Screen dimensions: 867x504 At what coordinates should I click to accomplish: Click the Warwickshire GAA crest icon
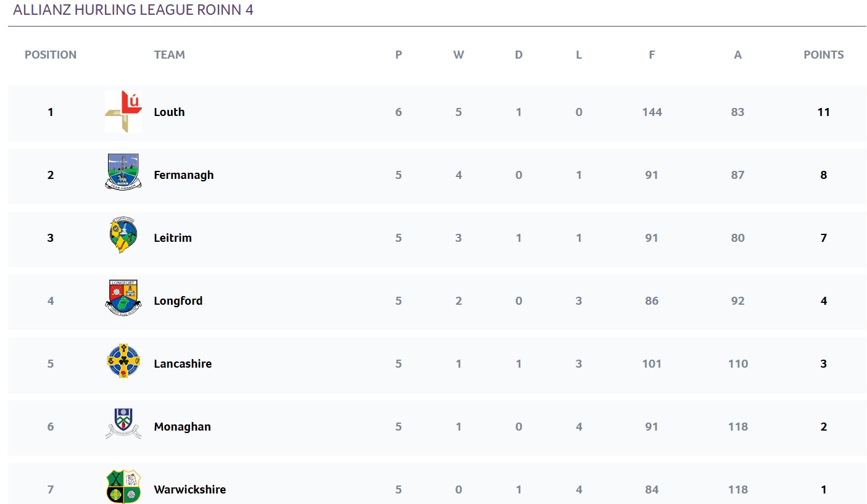(x=123, y=487)
